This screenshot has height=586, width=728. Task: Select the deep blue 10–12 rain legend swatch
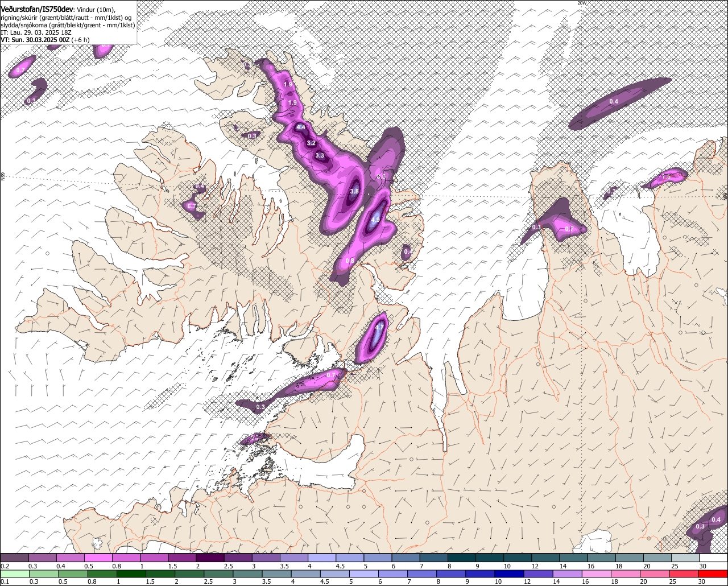pos(508,573)
